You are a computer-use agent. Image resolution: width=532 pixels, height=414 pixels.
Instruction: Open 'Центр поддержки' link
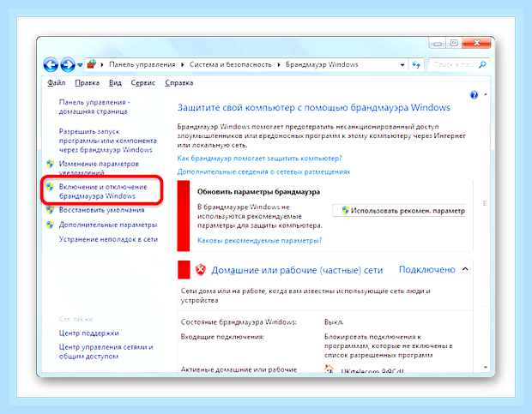pyautogui.click(x=89, y=333)
